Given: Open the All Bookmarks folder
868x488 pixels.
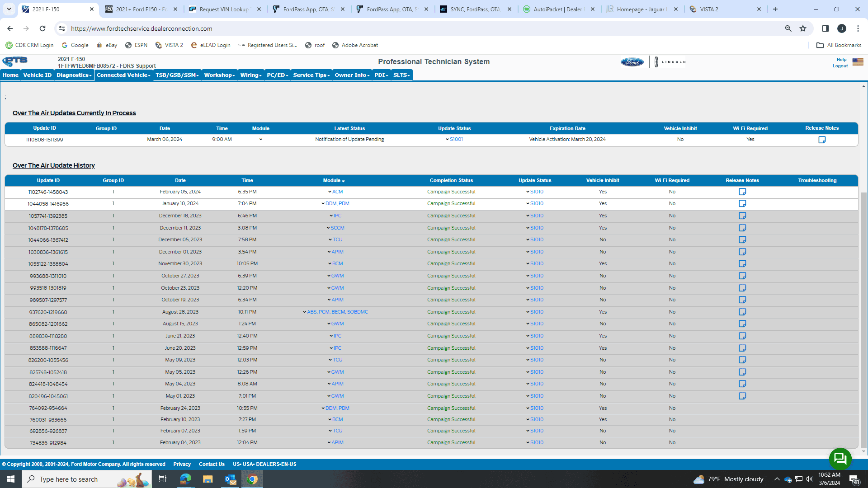Looking at the screenshot, I should [x=839, y=45].
